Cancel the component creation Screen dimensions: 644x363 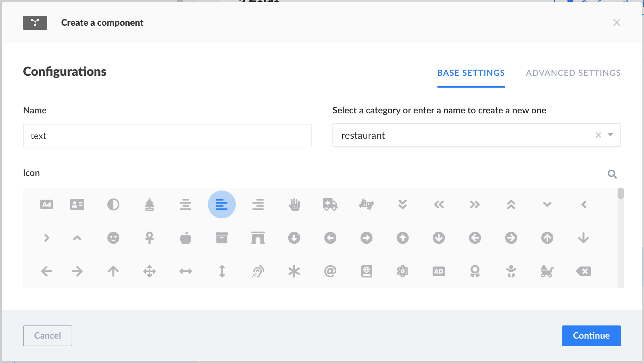pyautogui.click(x=47, y=336)
